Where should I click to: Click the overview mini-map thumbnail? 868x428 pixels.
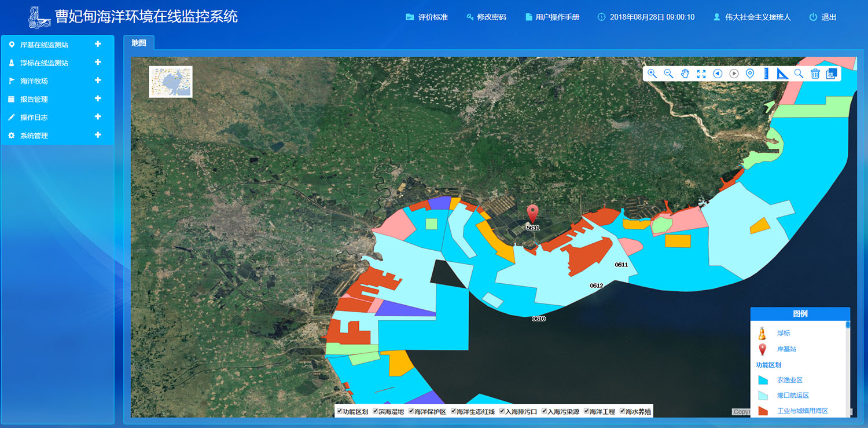tap(171, 82)
